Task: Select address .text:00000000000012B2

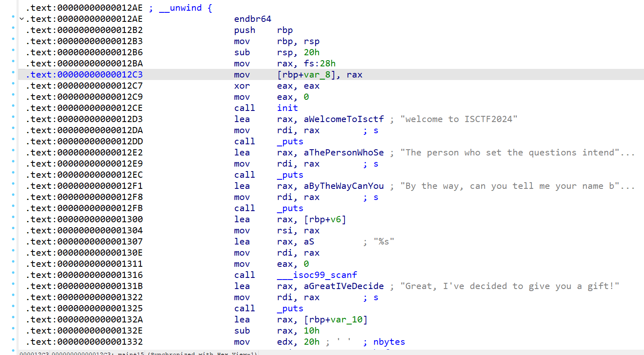Action: click(84, 30)
